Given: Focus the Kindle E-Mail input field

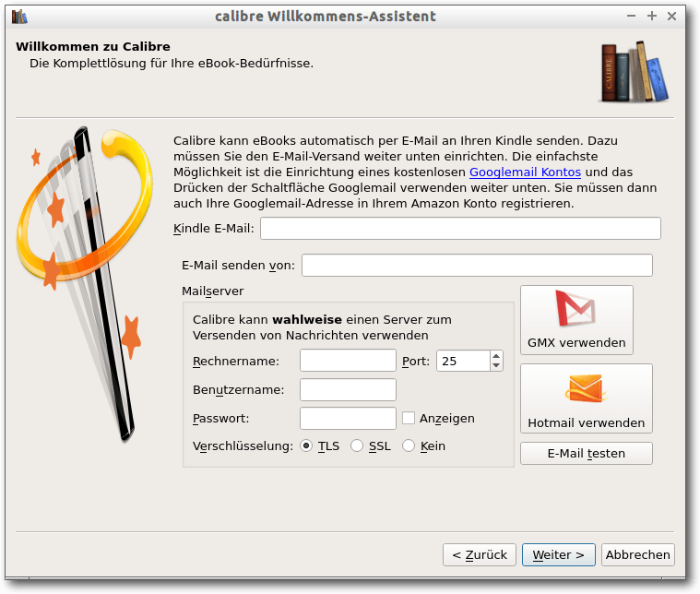Looking at the screenshot, I should 460,228.
